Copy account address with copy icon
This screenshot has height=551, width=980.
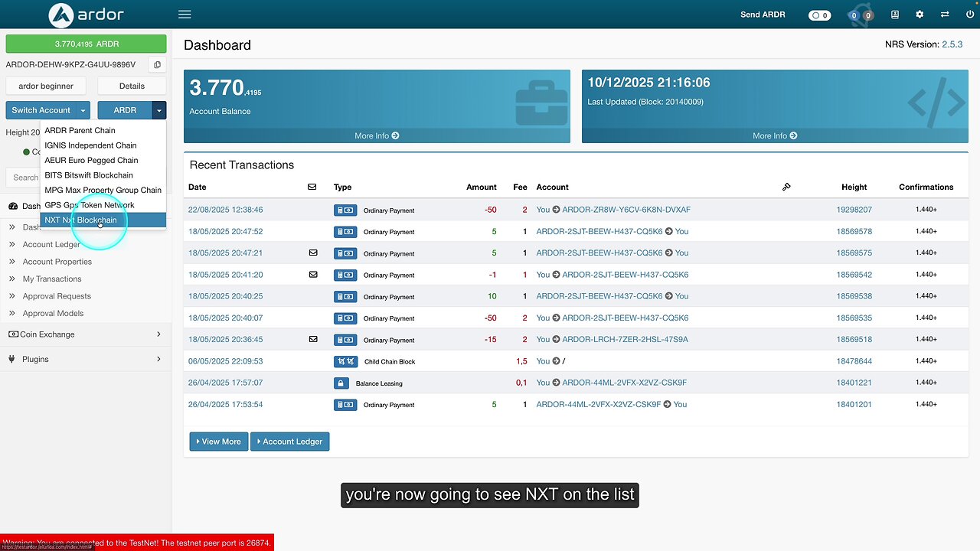[157, 65]
